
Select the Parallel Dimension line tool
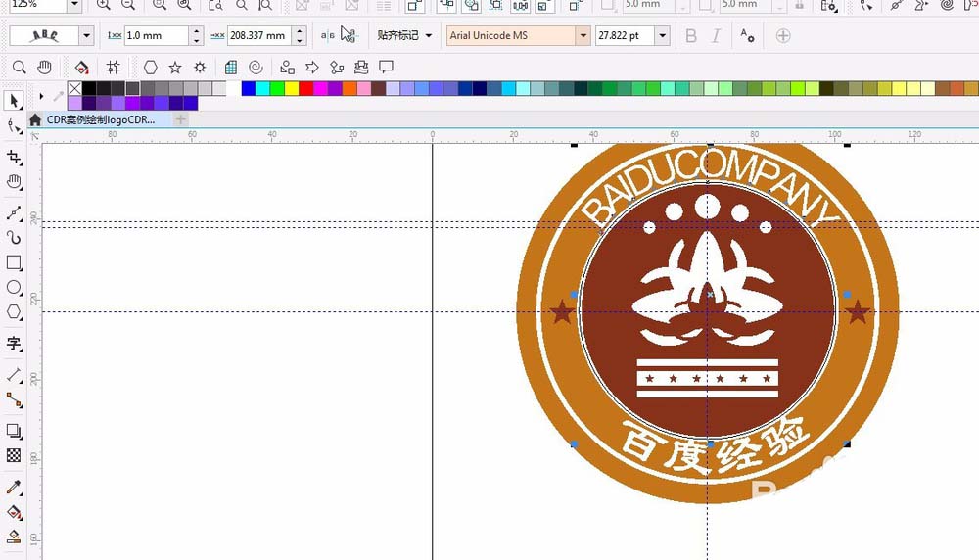14,375
